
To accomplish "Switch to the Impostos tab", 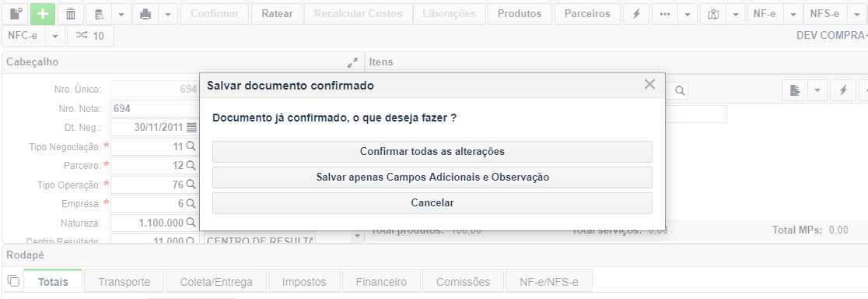I will pos(304,282).
